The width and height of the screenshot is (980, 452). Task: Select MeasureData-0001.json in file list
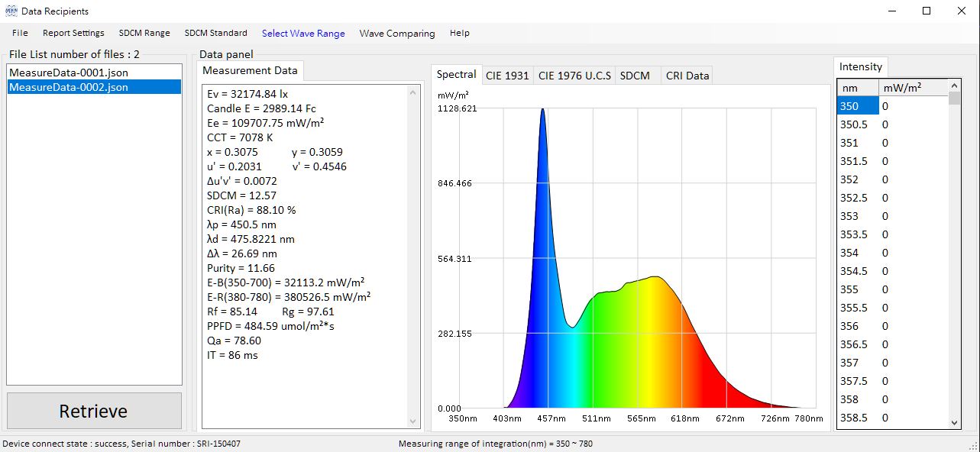coord(69,73)
